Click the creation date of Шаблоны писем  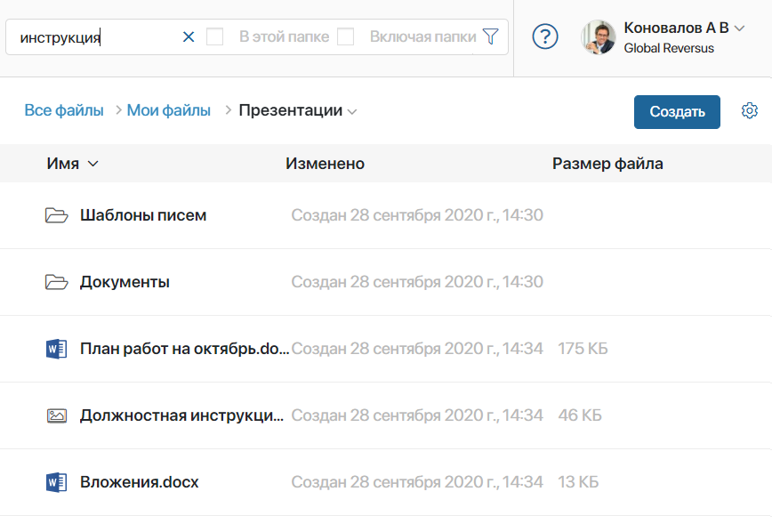[417, 215]
